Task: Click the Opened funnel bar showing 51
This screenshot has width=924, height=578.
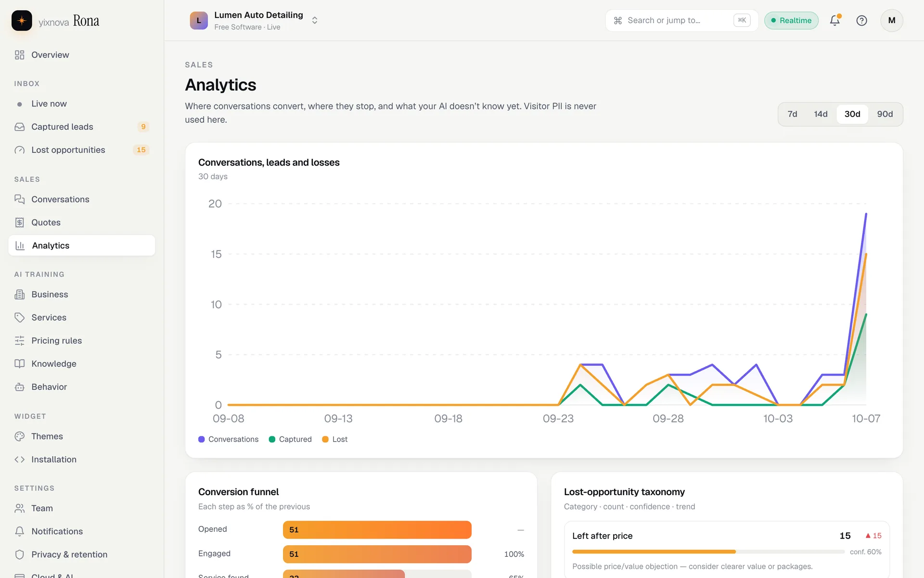Action: (377, 530)
